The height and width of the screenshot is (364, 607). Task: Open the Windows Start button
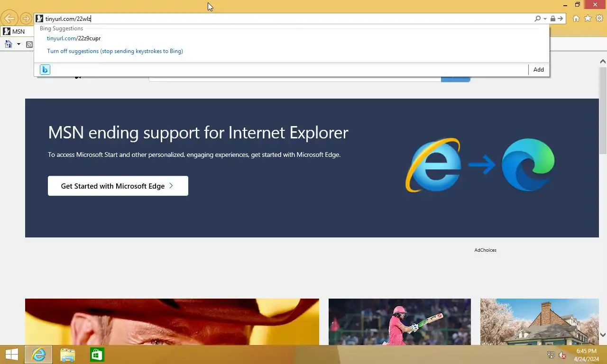click(11, 355)
